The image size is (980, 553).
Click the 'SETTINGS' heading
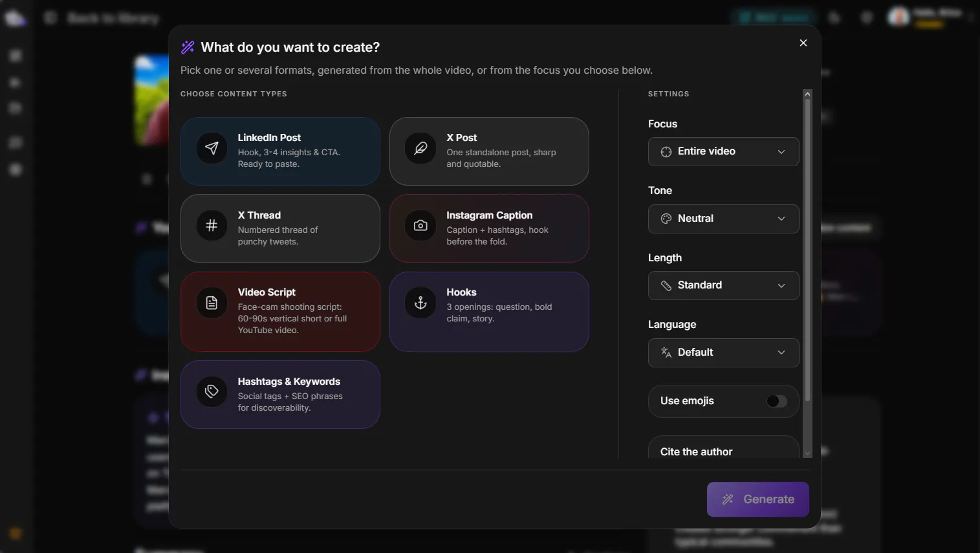point(668,94)
